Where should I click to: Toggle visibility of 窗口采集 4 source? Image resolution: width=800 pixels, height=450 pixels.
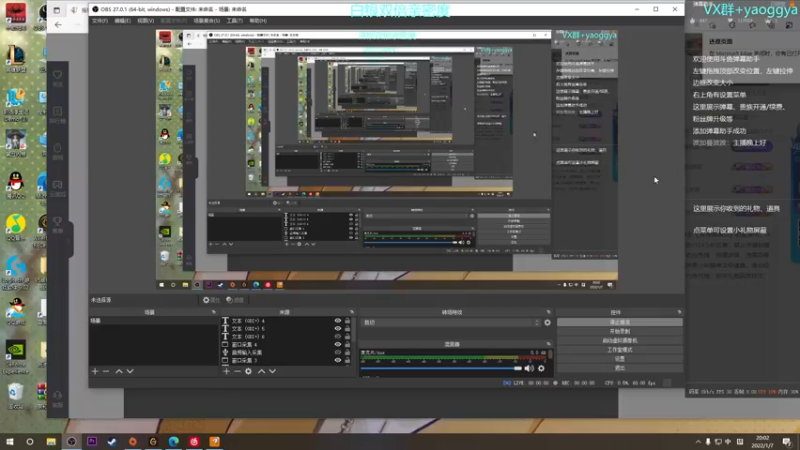(x=338, y=344)
